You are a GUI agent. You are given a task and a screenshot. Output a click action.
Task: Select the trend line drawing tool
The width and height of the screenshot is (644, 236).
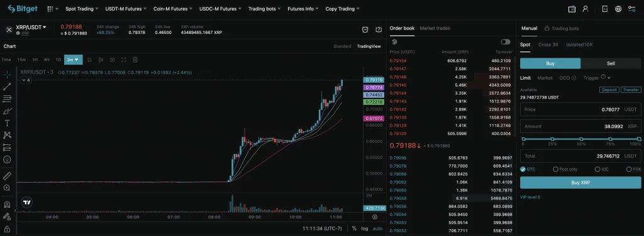tap(7, 87)
